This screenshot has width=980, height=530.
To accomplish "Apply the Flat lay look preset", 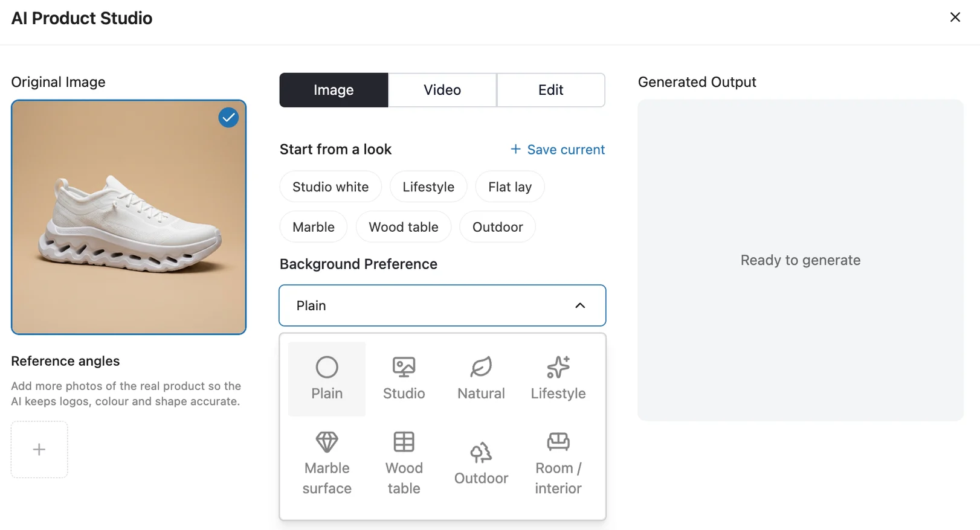I will click(510, 187).
